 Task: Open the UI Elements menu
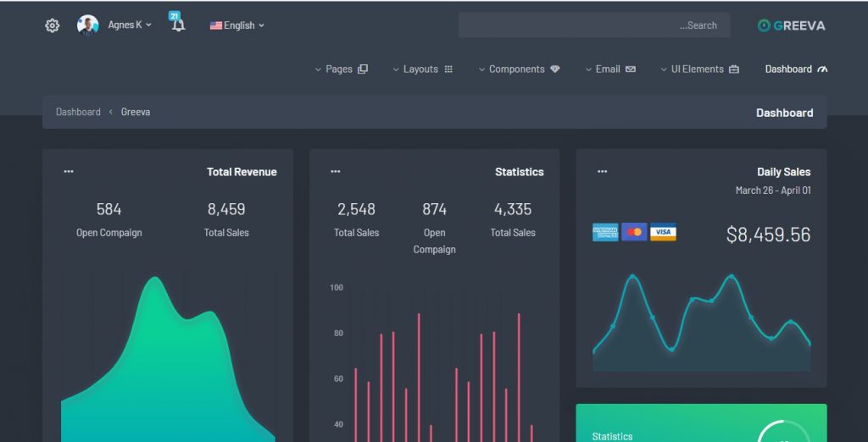(x=699, y=69)
